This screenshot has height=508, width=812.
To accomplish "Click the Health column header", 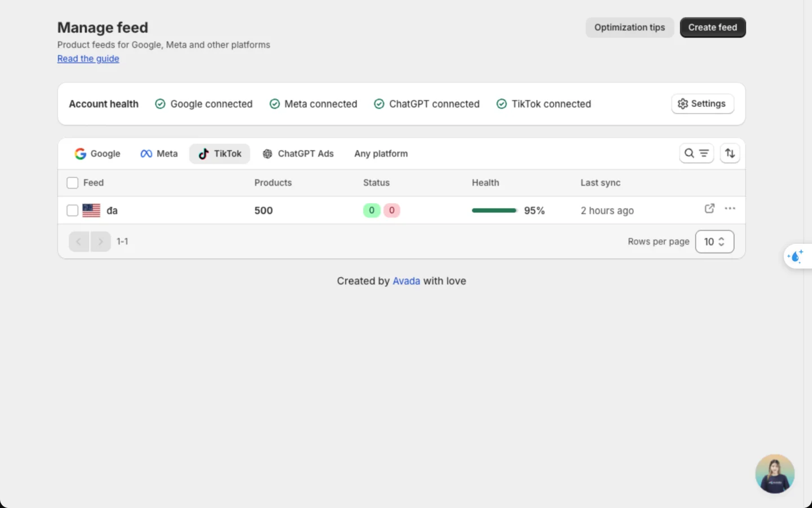I will (x=486, y=183).
